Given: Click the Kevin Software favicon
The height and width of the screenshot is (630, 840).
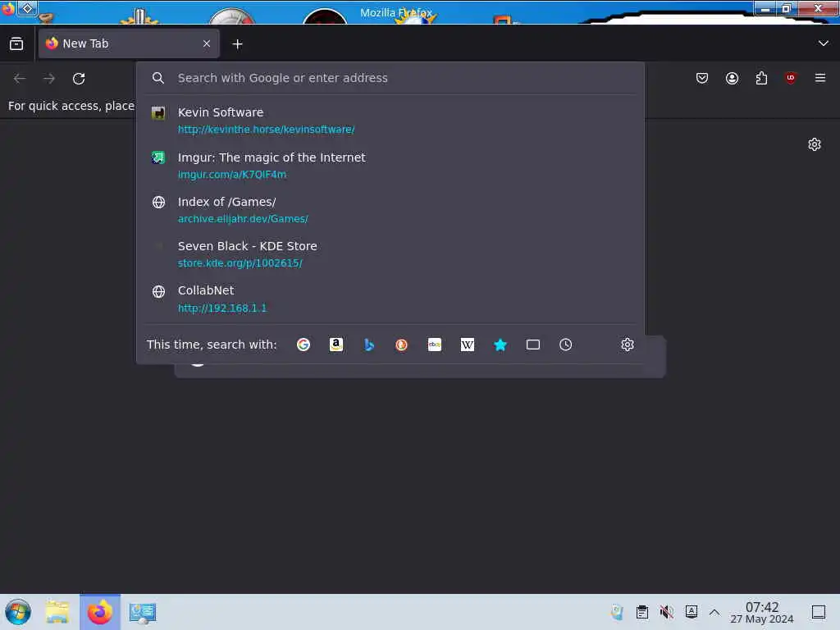Looking at the screenshot, I should coord(158,112).
